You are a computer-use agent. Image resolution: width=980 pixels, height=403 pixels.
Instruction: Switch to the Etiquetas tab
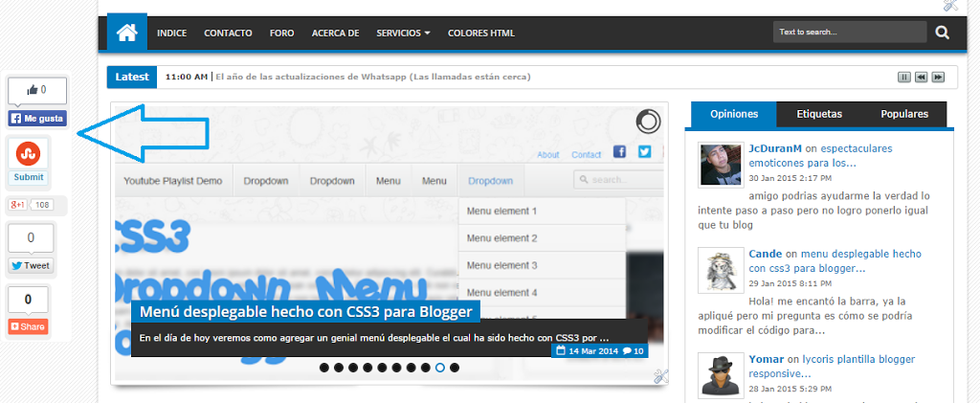[819, 114]
